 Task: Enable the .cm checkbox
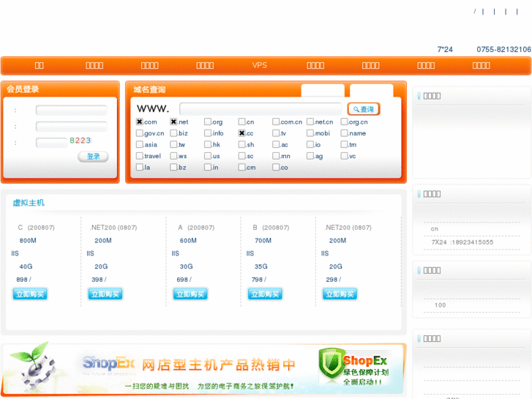(x=241, y=167)
